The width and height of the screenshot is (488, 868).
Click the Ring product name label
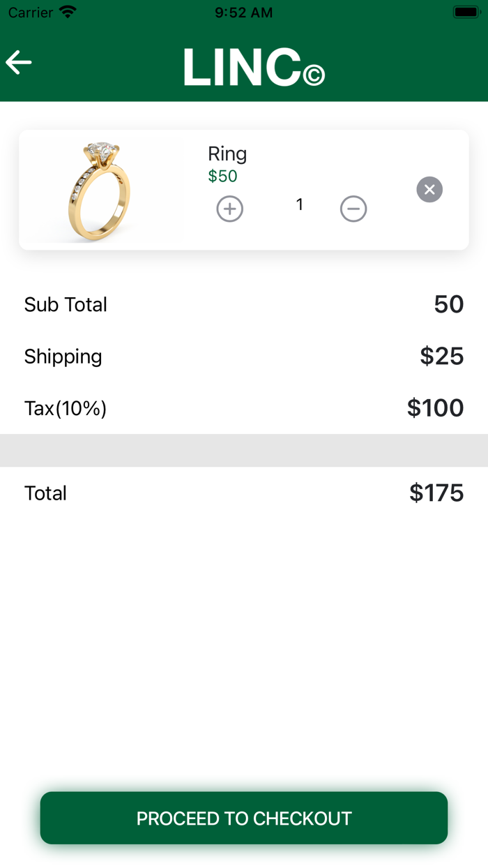[x=227, y=154]
